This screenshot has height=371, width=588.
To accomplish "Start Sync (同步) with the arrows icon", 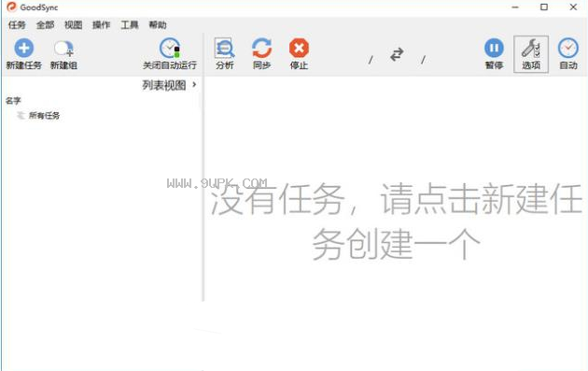I will [x=261, y=48].
